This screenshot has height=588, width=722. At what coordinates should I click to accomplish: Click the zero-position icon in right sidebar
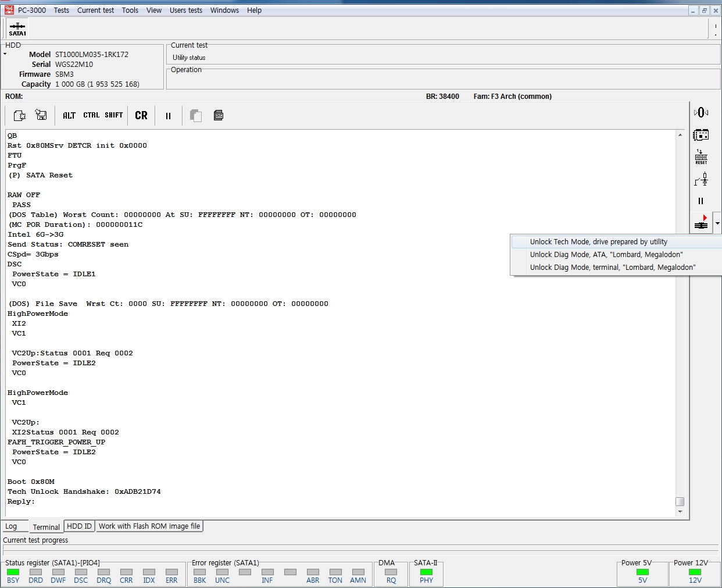coord(701,112)
